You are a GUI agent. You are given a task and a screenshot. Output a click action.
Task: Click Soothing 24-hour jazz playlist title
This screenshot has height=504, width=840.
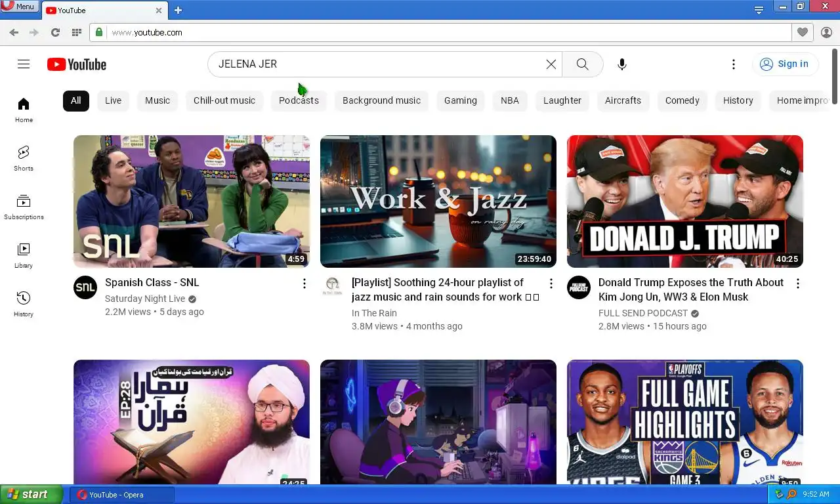click(446, 290)
